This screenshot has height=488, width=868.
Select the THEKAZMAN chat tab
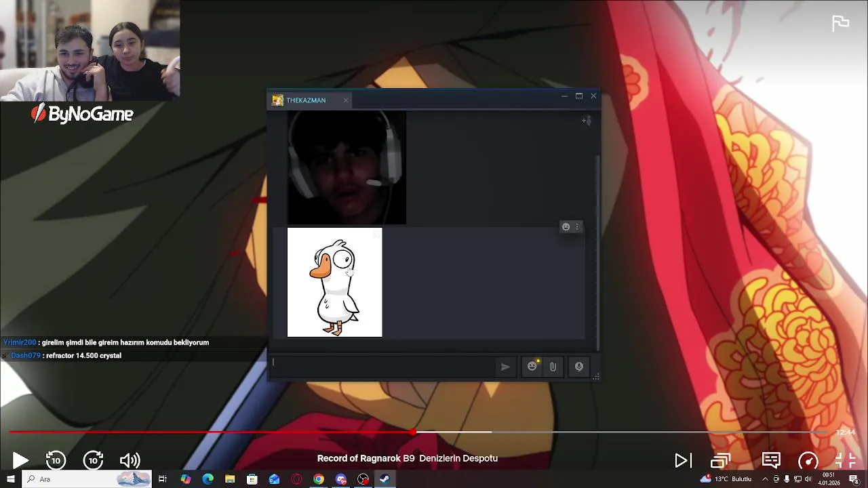(311, 100)
